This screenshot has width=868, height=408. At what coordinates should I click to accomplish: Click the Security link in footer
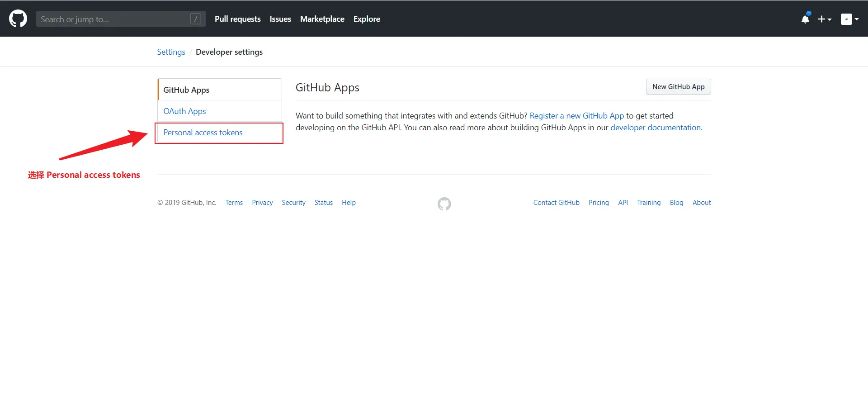click(x=293, y=203)
